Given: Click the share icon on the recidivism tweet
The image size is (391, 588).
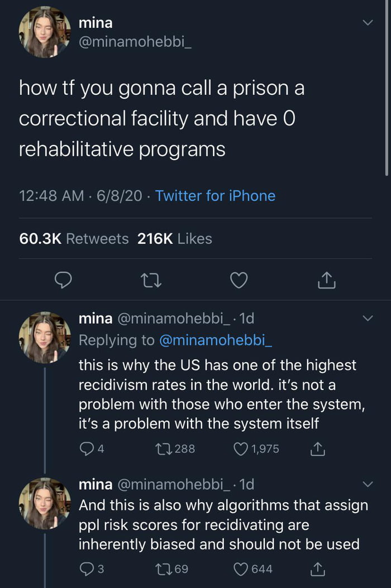Looking at the screenshot, I should coord(317,449).
